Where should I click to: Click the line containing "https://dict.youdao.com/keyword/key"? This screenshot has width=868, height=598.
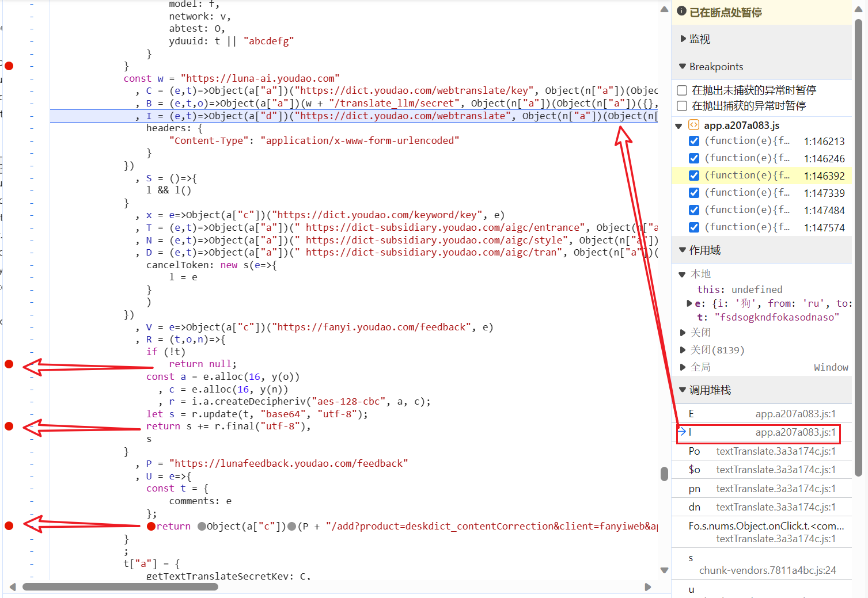320,215
